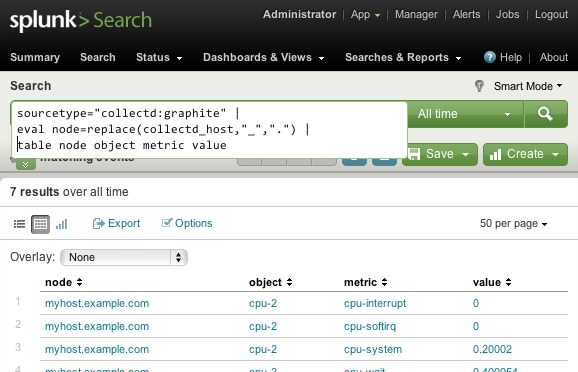Open the Alerts link
Viewport: 578px width, 372px height.
coord(466,14)
